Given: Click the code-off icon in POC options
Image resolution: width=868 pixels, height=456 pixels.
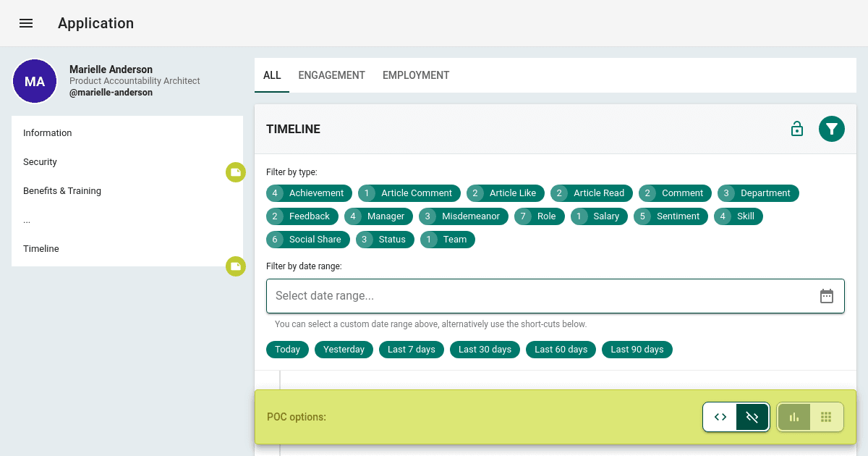Looking at the screenshot, I should pos(752,417).
